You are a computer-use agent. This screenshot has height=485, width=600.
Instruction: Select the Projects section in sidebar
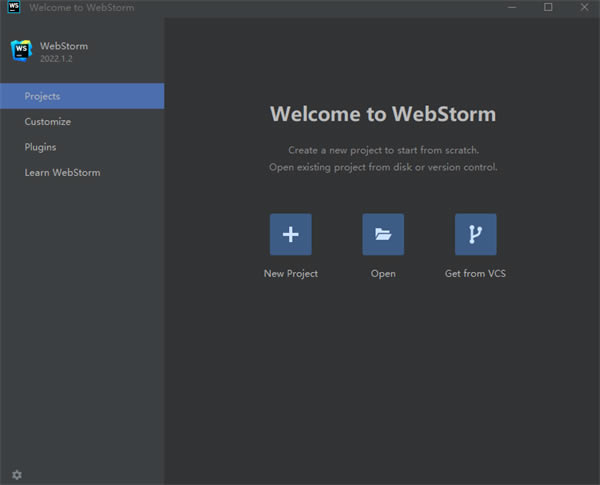pyautogui.click(x=82, y=96)
